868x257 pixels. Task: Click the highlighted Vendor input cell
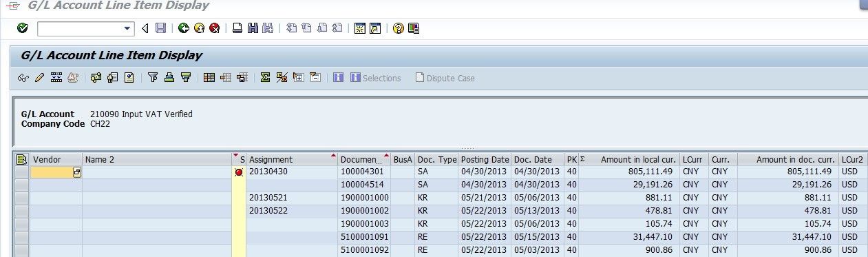point(52,172)
